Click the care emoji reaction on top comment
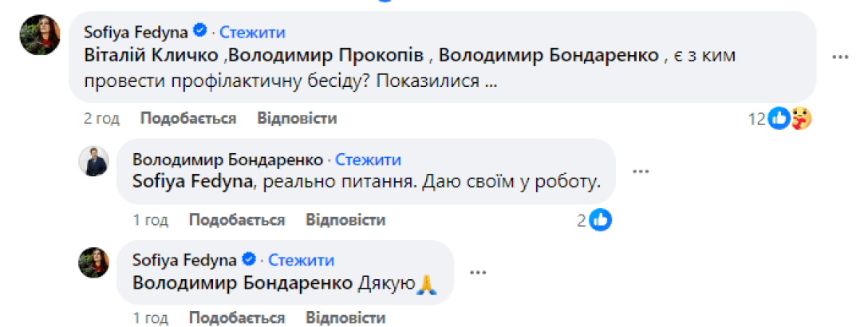The image size is (868, 327). tap(801, 120)
